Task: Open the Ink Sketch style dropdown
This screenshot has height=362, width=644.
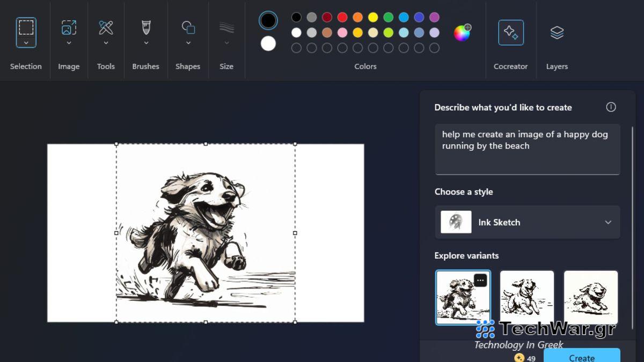Action: click(x=607, y=222)
